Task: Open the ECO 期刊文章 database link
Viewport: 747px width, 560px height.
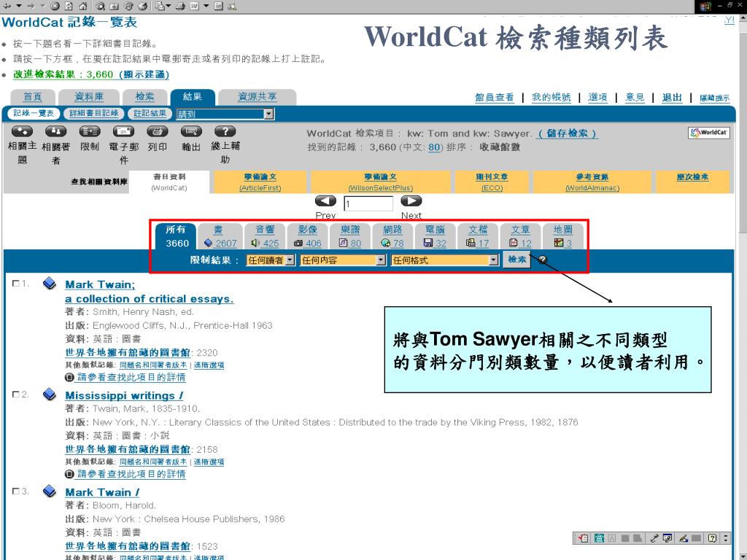Action: tap(492, 182)
